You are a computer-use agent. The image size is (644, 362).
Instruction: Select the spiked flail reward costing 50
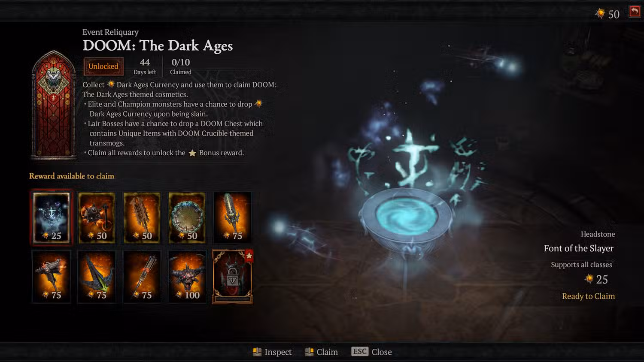tap(97, 217)
